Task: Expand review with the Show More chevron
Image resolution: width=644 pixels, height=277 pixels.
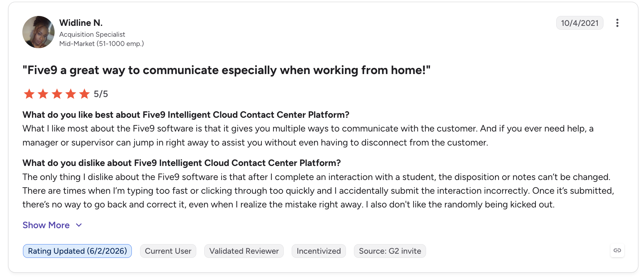Action: (79, 225)
